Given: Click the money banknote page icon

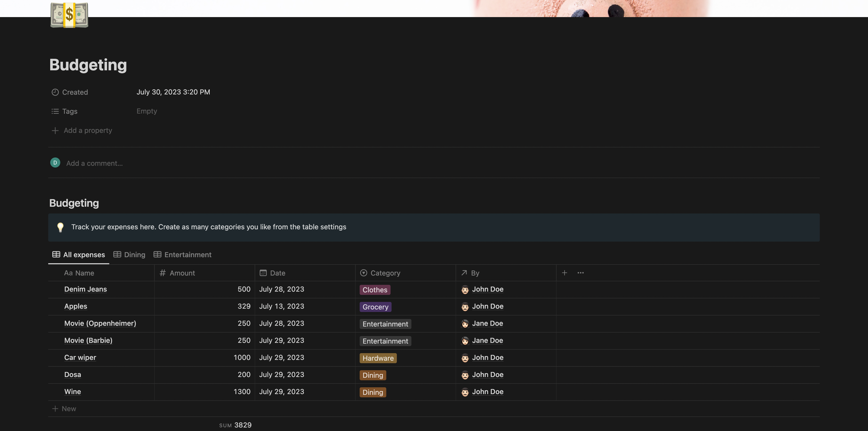Looking at the screenshot, I should point(69,15).
